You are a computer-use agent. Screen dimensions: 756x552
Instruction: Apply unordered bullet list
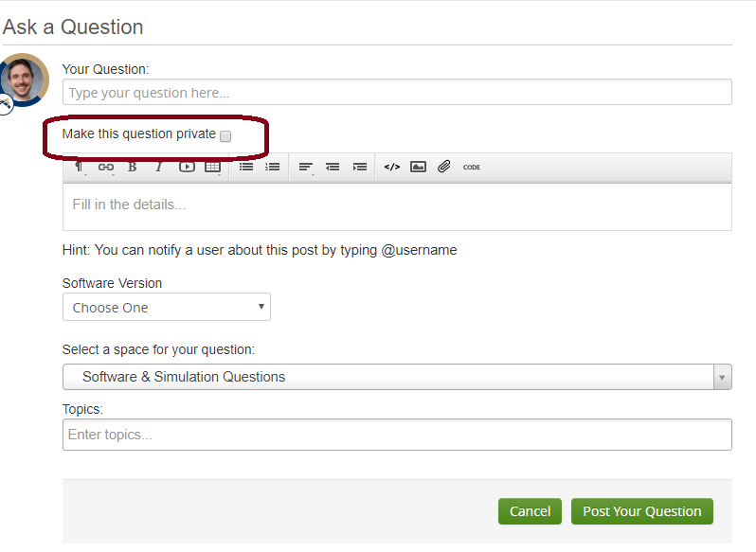pyautogui.click(x=246, y=167)
